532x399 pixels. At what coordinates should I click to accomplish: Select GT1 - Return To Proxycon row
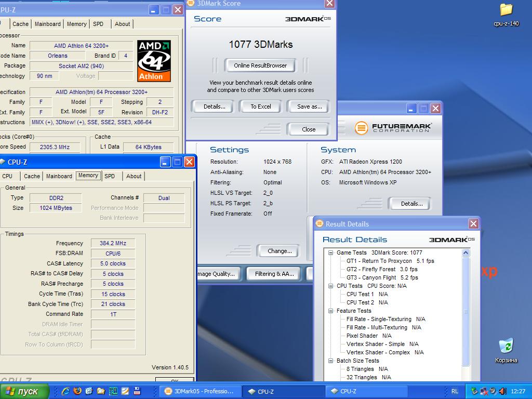point(390,261)
